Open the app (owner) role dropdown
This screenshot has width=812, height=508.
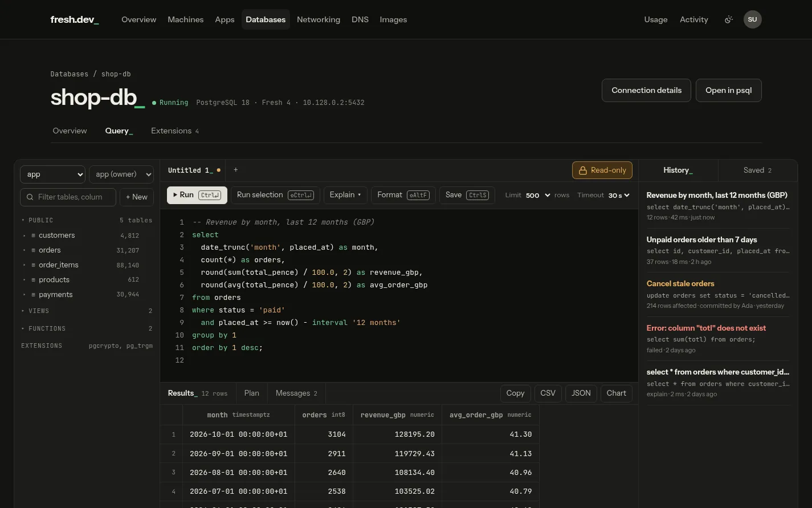pos(121,174)
